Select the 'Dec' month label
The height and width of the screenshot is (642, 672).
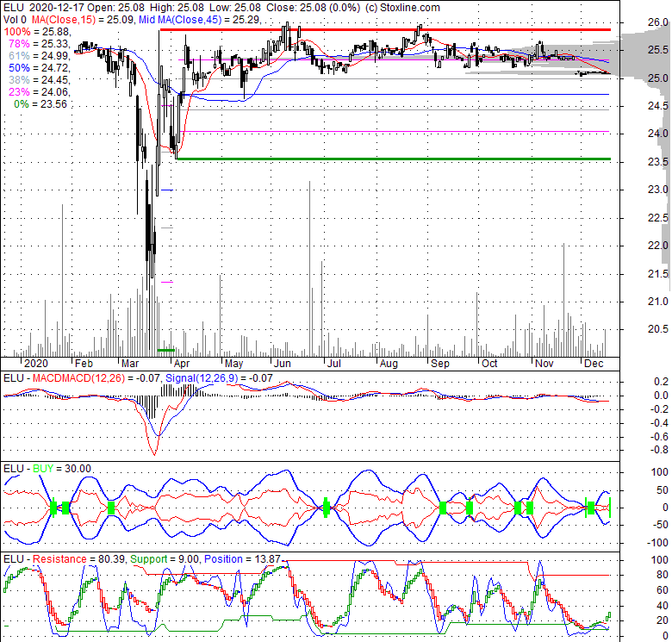594,364
